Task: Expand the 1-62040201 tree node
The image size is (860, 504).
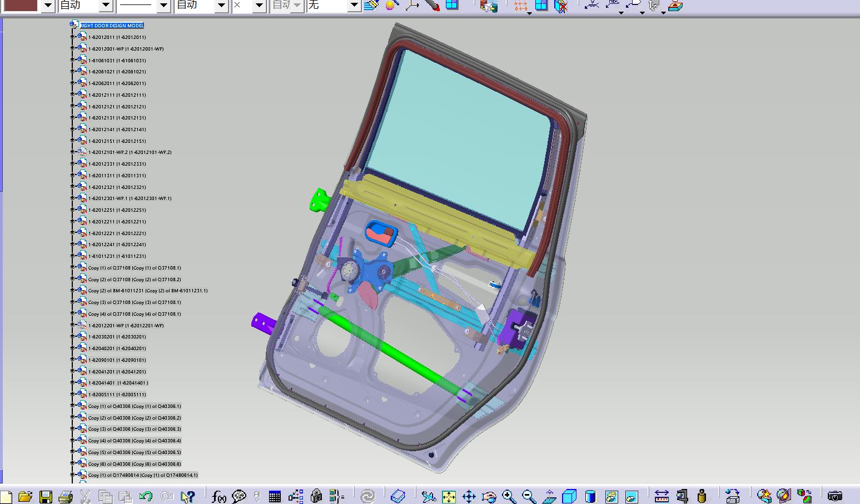Action: 72,348
